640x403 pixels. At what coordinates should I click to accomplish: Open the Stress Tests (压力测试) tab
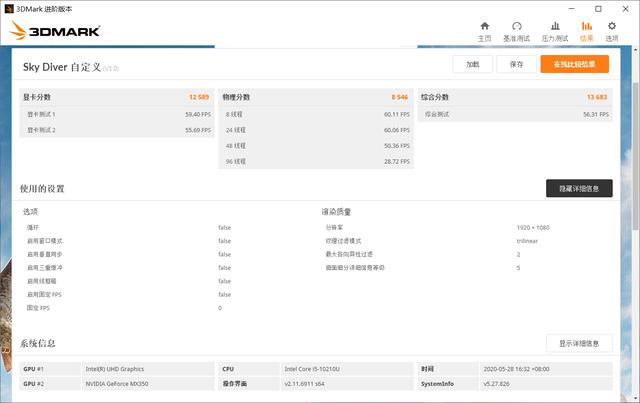[555, 32]
